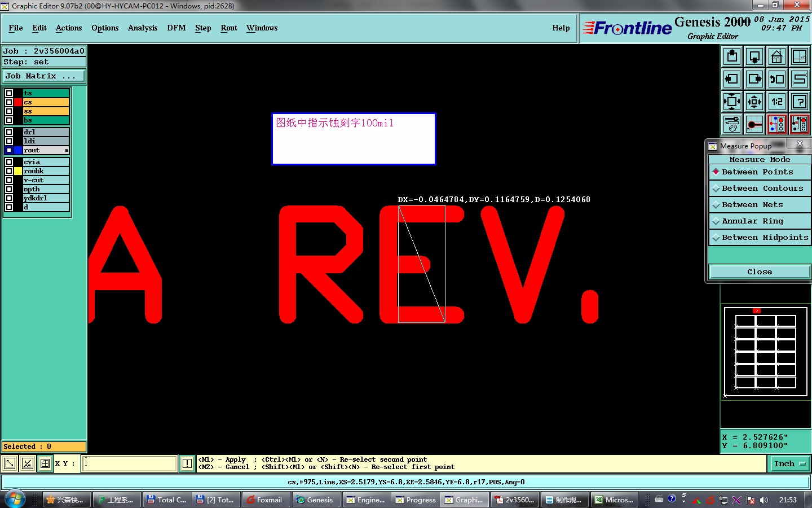Select Between Contours measure mode

pos(760,189)
